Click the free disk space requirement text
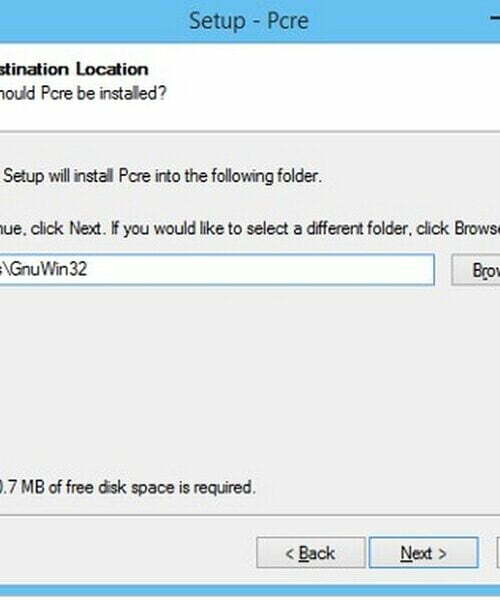 tap(127, 487)
